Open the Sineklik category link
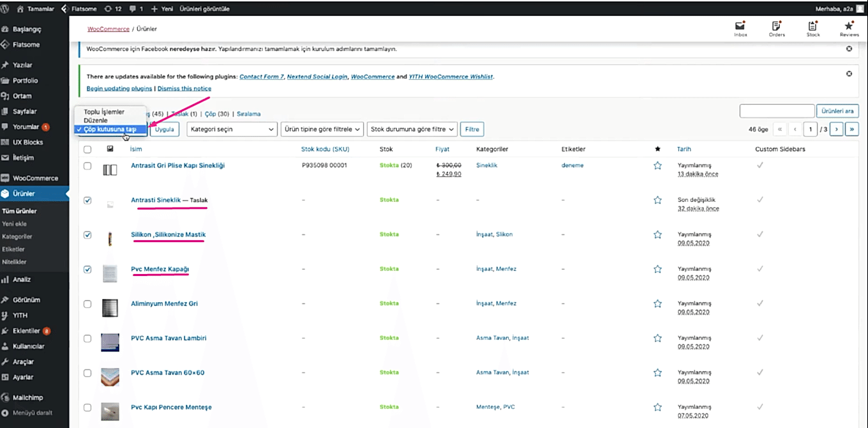The image size is (868, 428). [487, 165]
